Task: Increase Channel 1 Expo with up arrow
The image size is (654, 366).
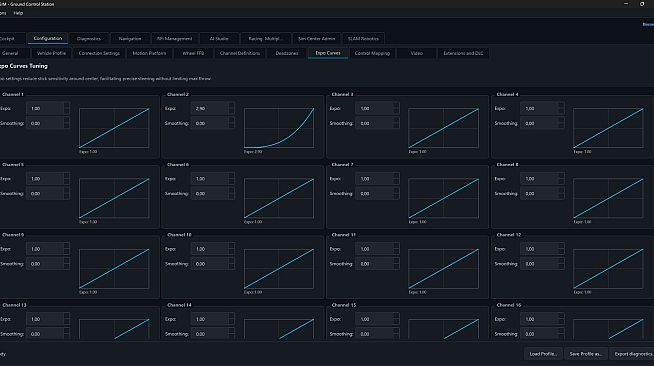Action: (67, 105)
